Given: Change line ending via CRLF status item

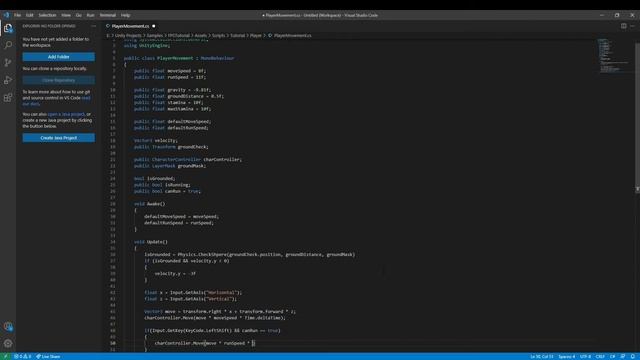Looking at the screenshot, I should (600, 356).
